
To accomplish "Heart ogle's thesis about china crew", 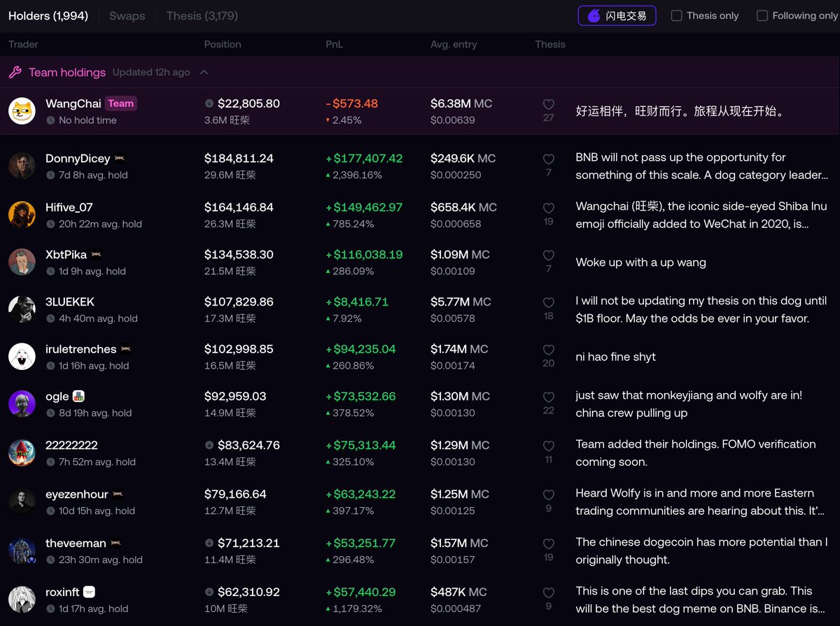I will [549, 397].
